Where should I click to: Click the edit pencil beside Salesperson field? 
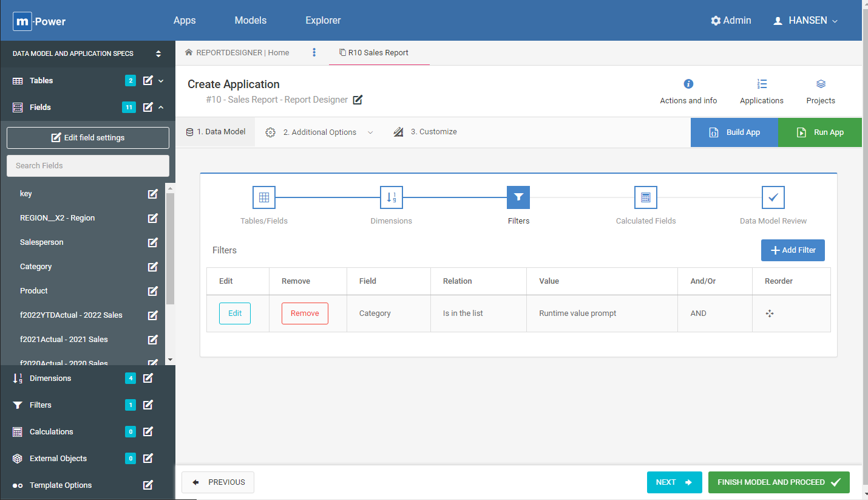(153, 242)
